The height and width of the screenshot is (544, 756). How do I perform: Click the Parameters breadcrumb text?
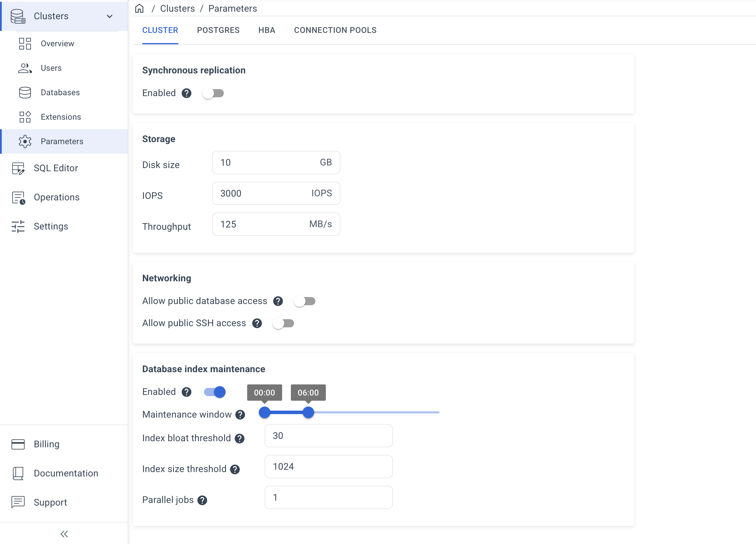pos(233,8)
